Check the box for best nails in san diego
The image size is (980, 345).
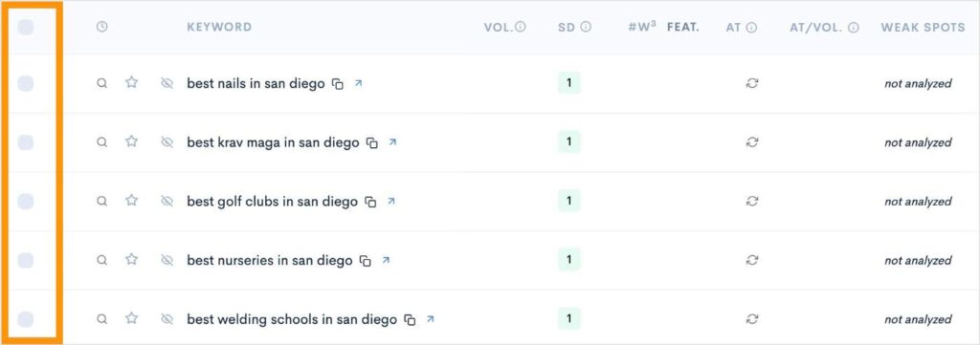(26, 83)
